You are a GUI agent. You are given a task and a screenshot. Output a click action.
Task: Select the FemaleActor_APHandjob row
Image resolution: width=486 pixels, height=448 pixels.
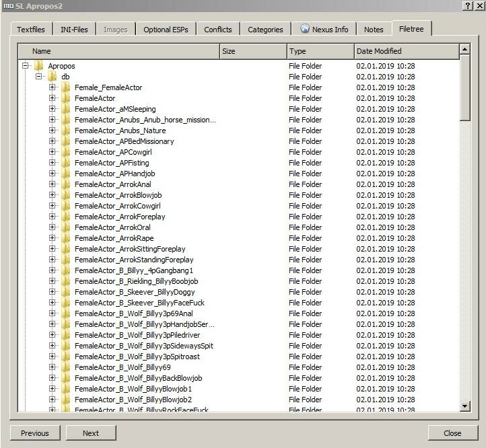[x=239, y=174]
